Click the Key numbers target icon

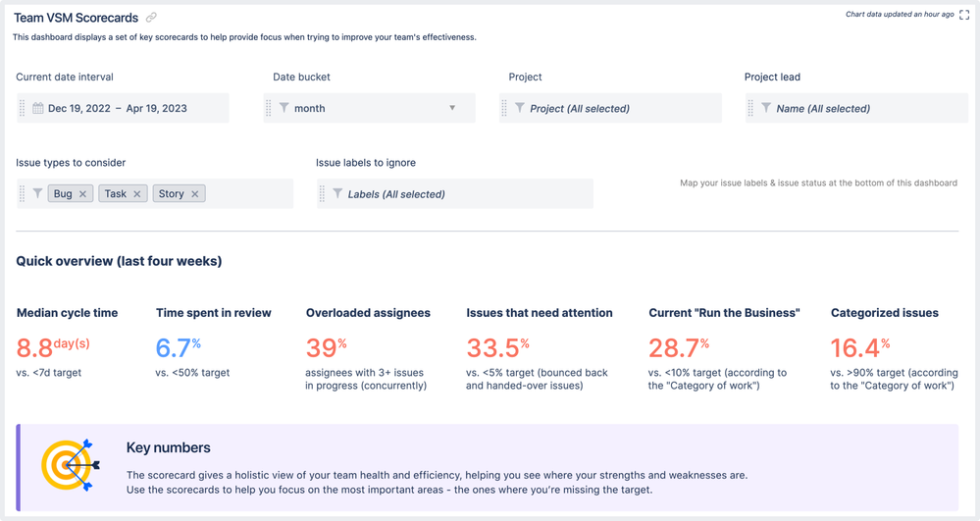coord(71,465)
